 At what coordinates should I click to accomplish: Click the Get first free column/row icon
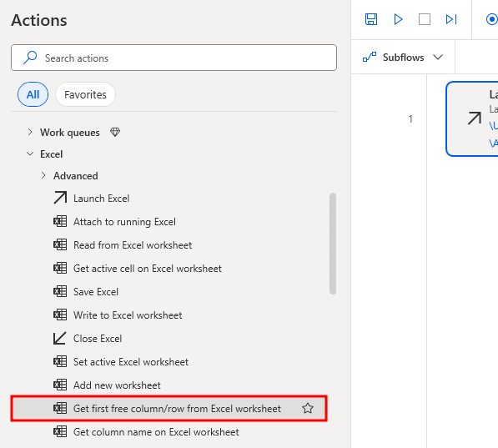click(x=60, y=408)
